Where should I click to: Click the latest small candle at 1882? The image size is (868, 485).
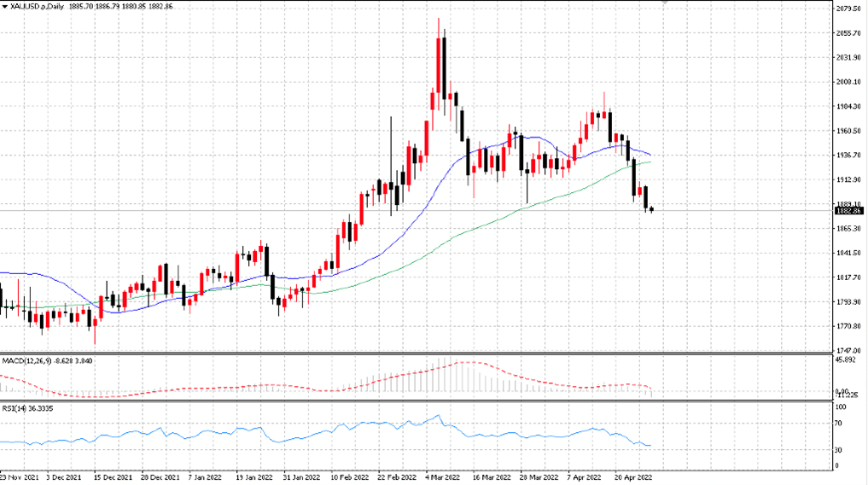point(651,209)
